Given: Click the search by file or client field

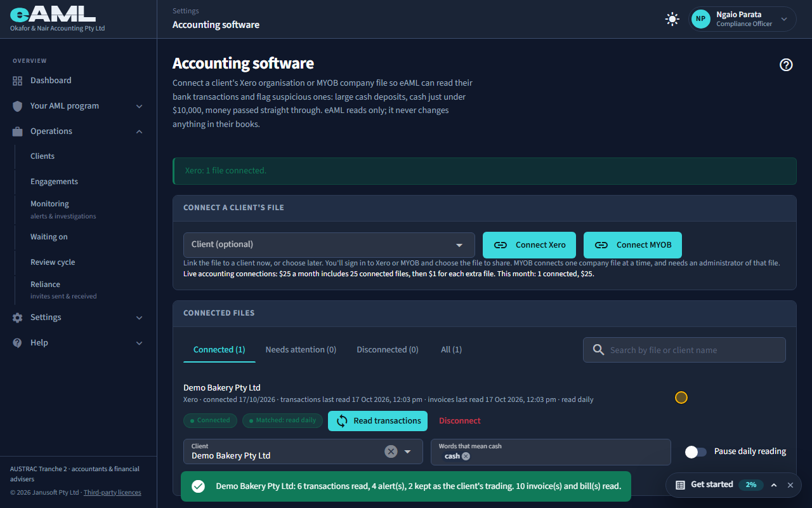Looking at the screenshot, I should point(684,350).
